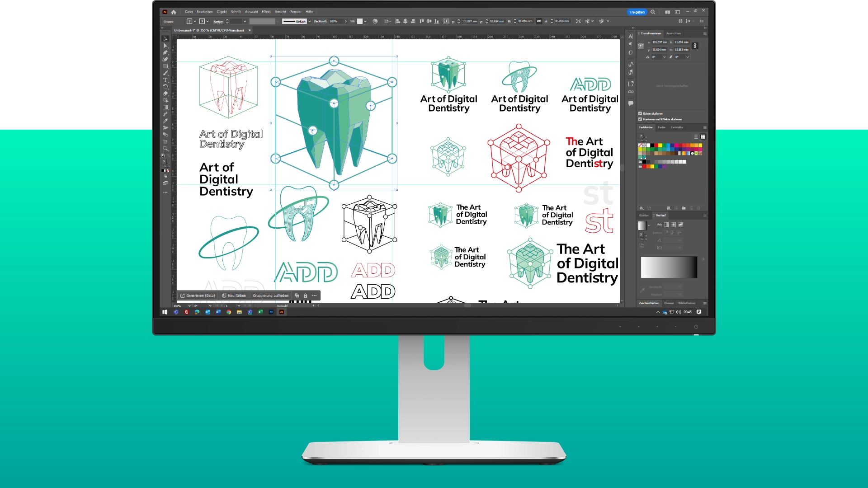This screenshot has width=868, height=488.
Task: Open the stroke weight dropdown
Action: [245, 21]
